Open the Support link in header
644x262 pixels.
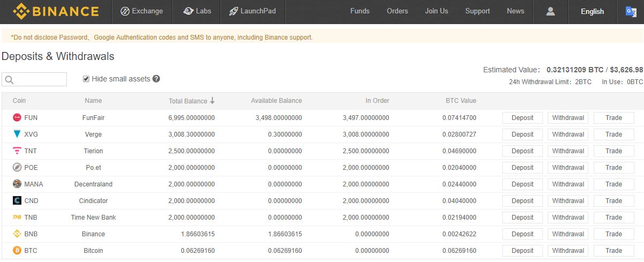click(x=477, y=11)
